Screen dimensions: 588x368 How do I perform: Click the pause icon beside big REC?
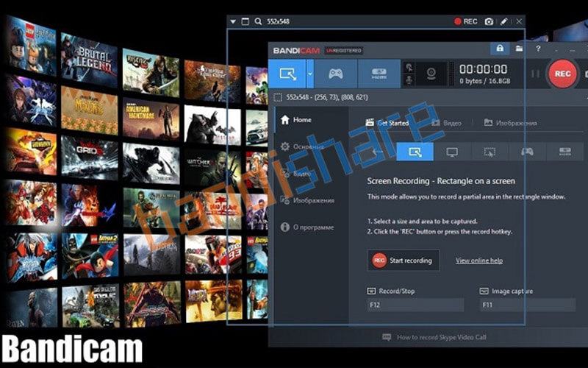click(535, 74)
